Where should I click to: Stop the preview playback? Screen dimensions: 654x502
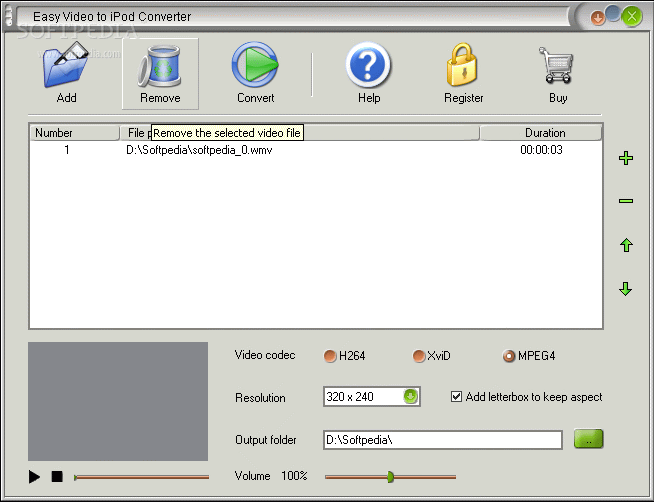point(57,476)
